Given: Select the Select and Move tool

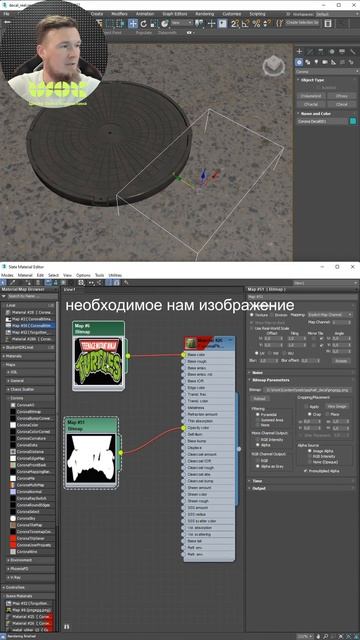Looking at the screenshot, I should click(133, 23).
